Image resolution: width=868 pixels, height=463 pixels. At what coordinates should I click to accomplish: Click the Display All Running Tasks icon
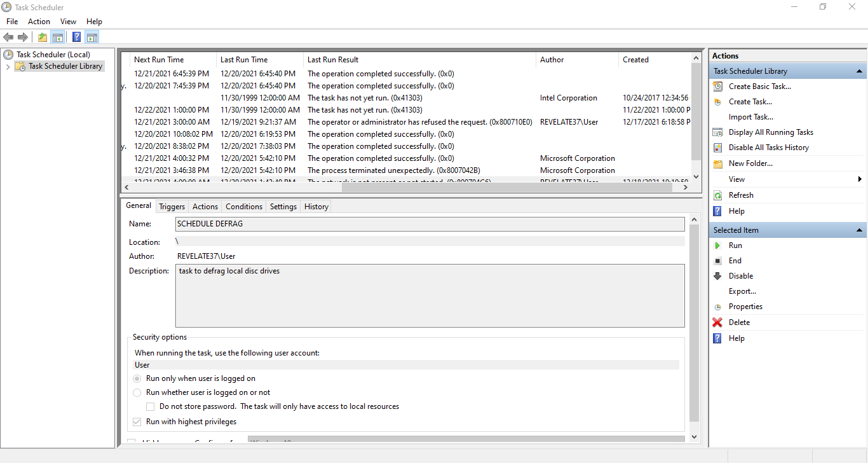tap(717, 132)
